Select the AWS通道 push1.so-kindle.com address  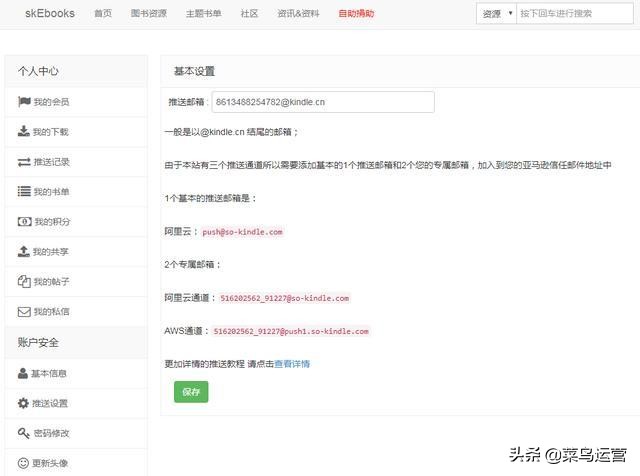291,331
